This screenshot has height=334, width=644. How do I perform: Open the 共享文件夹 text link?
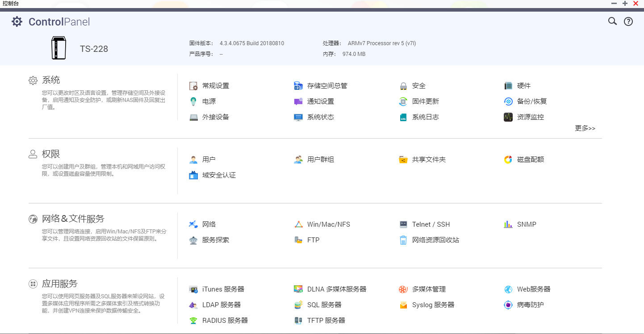(429, 160)
